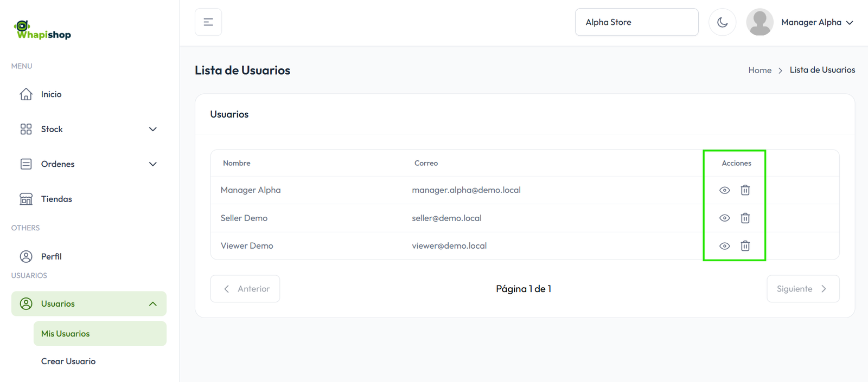Viewport: 868px width, 382px height.
Task: Go to Tiendas in sidebar
Action: 56,199
